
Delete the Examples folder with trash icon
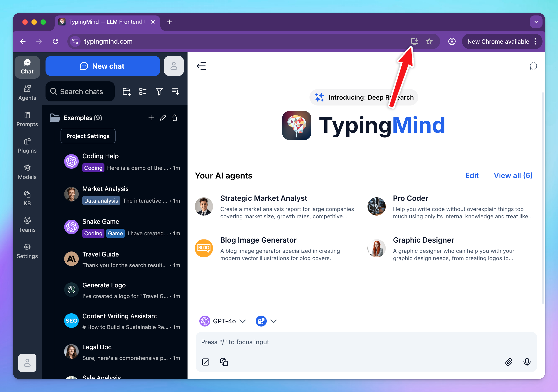[x=175, y=118]
